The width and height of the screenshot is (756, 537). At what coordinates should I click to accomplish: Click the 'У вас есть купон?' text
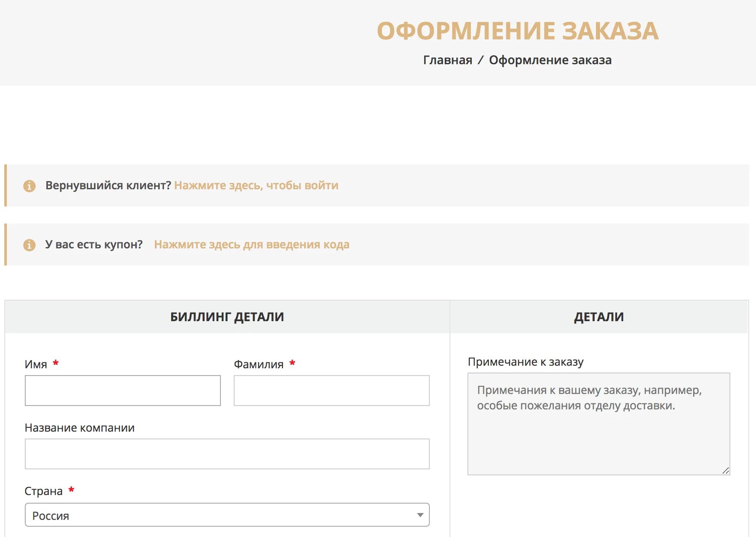(x=94, y=245)
